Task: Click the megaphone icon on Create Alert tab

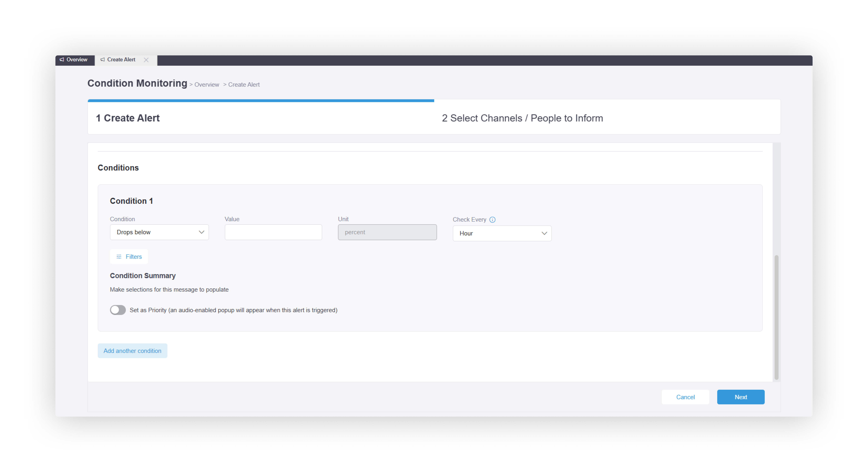Action: pyautogui.click(x=102, y=60)
